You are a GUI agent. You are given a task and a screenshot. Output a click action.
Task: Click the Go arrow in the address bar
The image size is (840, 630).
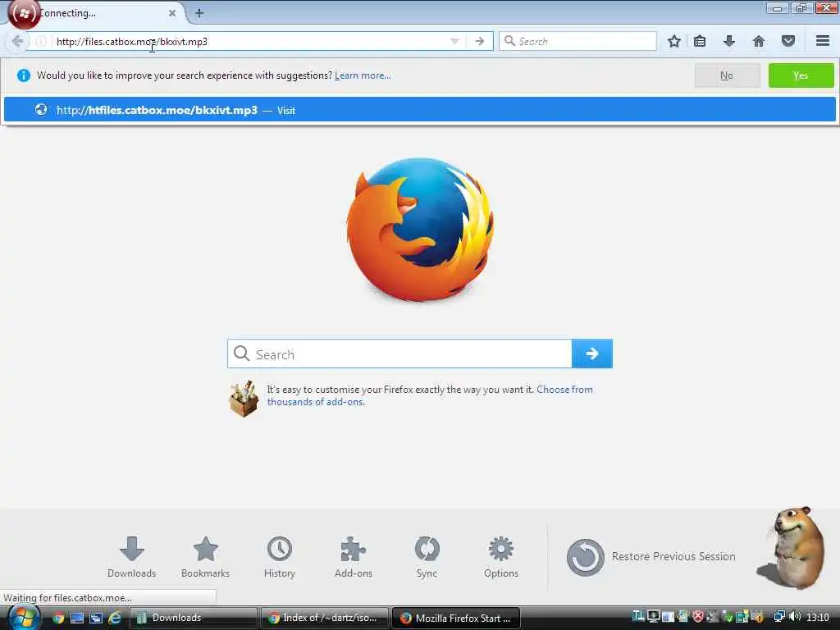coord(479,41)
